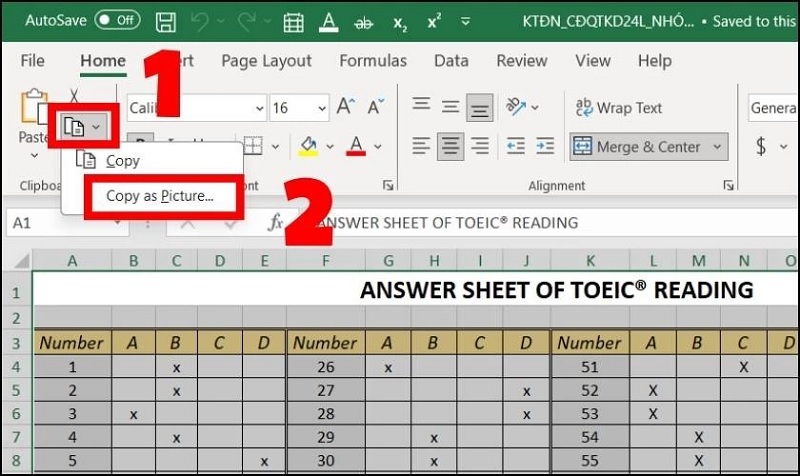Open the Copy dropdown arrow
This screenshot has height=476, width=800.
pos(96,126)
